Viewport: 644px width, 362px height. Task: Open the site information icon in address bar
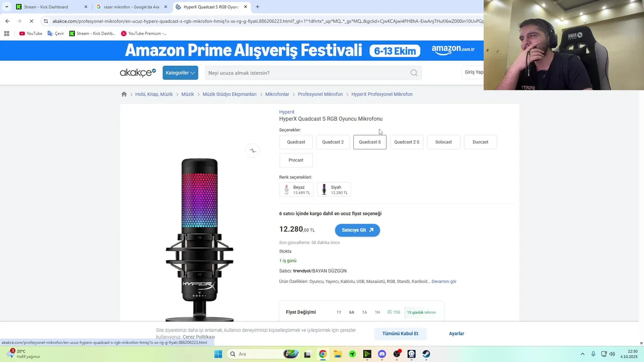[x=46, y=21]
